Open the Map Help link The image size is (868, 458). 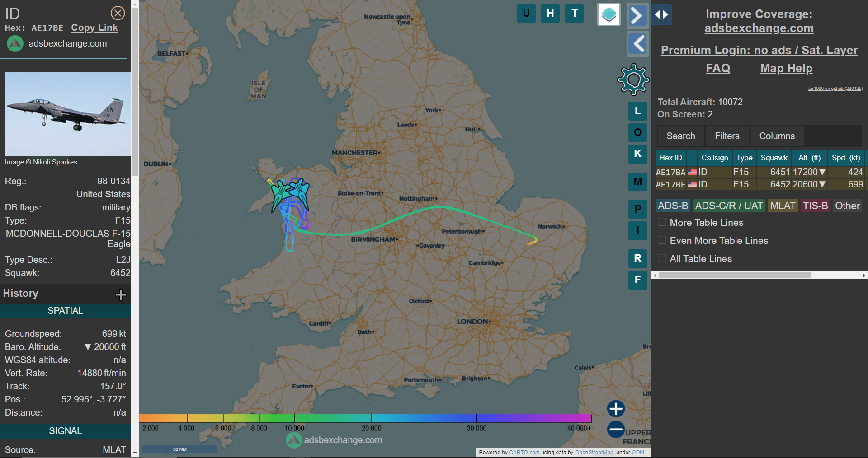786,68
